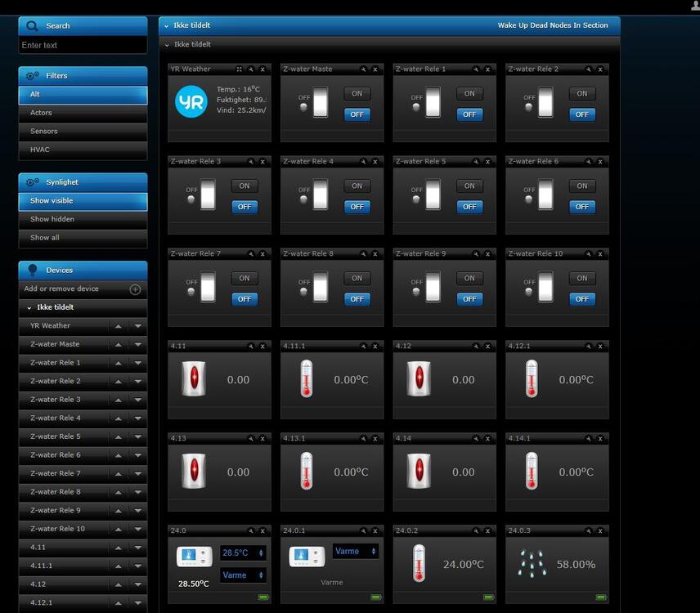The image size is (700, 613).
Task: Collapse the Ikke tildelt subsection
Action: tap(167, 45)
